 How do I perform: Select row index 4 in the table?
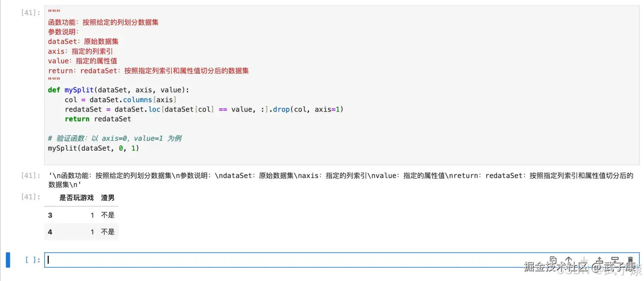(50, 232)
